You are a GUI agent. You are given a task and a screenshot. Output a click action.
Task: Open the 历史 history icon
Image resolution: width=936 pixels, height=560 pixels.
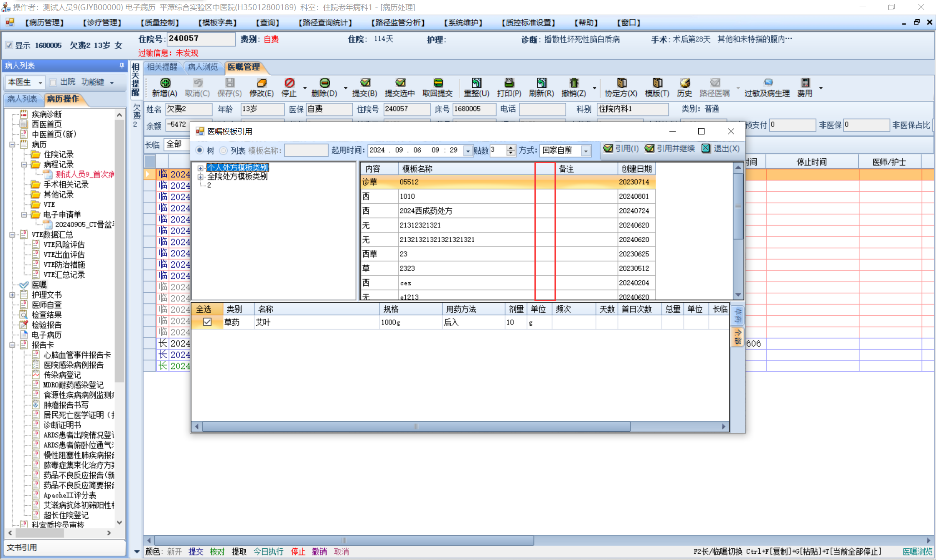click(x=684, y=83)
